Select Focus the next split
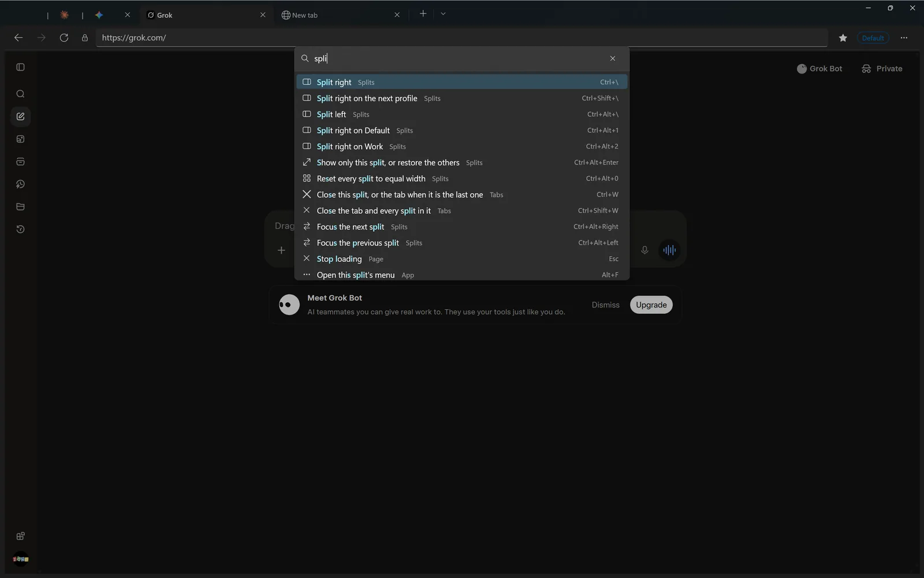The image size is (924, 578). click(461, 227)
